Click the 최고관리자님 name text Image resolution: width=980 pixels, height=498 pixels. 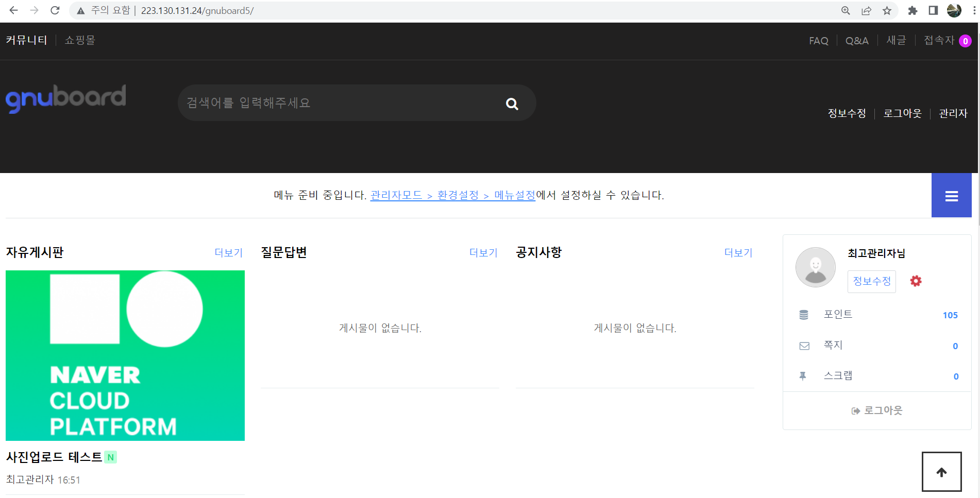(876, 253)
